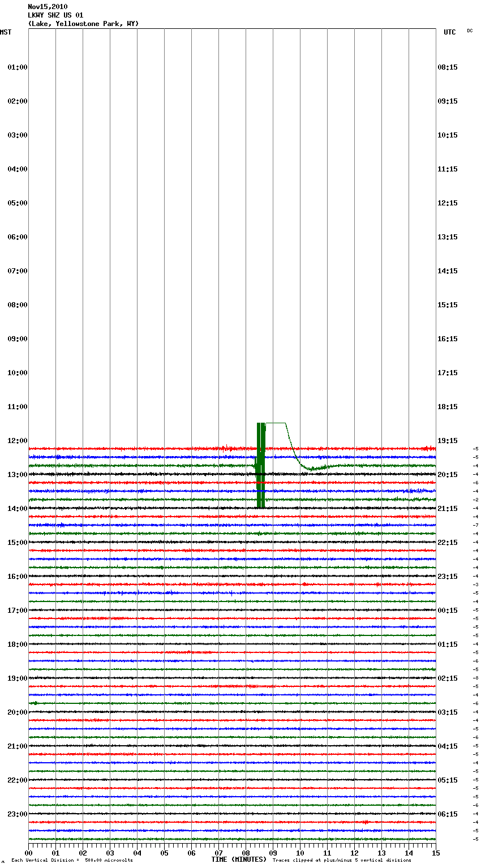Click the Nov15,2010 date header

[x=48, y=7]
